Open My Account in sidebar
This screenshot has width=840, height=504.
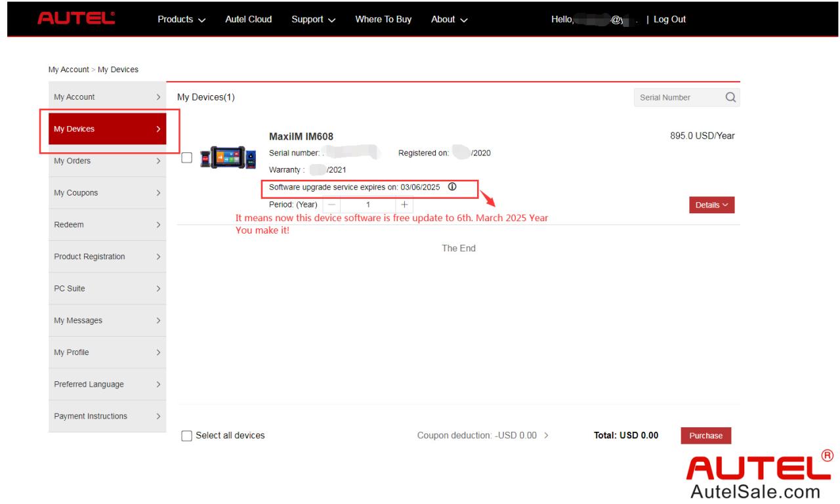108,97
